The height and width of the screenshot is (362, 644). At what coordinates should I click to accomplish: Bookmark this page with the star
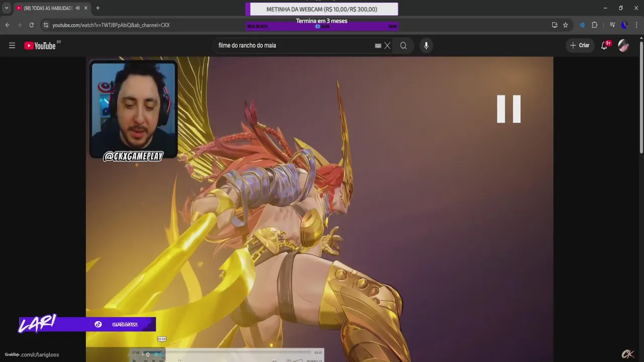click(x=566, y=25)
